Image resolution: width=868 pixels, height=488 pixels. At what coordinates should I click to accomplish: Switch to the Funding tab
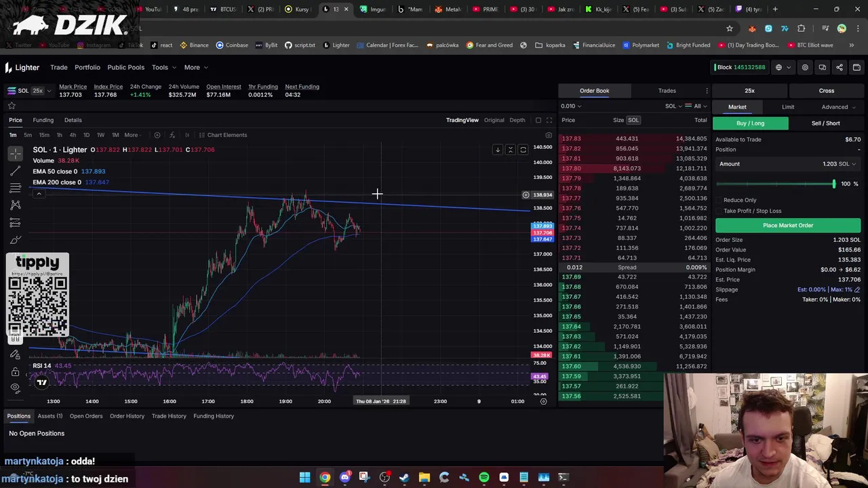click(43, 120)
